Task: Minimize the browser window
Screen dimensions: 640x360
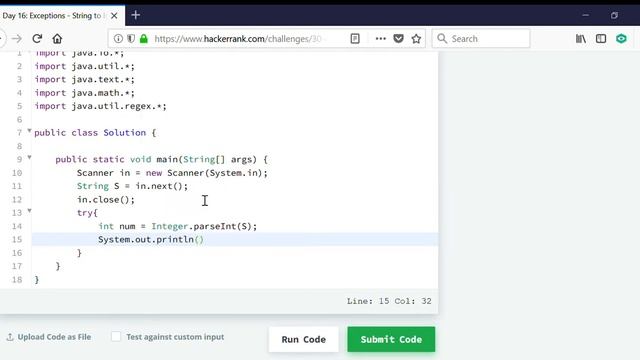Action: 586,16
